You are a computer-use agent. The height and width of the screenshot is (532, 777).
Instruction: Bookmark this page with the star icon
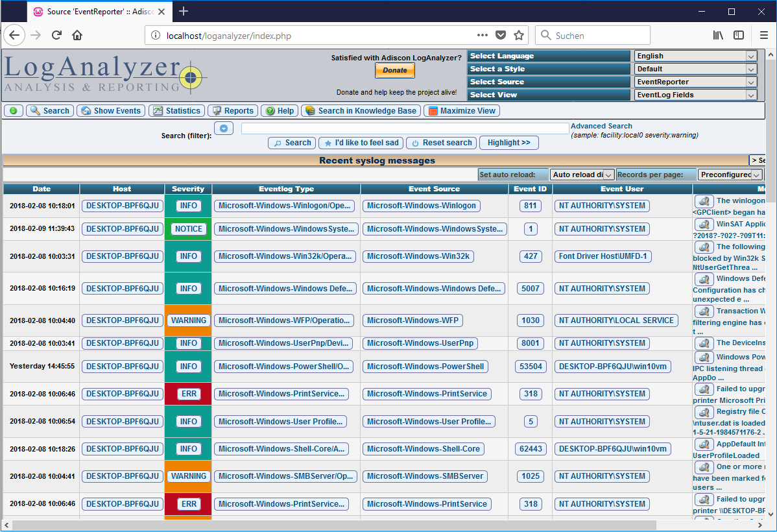tap(519, 35)
